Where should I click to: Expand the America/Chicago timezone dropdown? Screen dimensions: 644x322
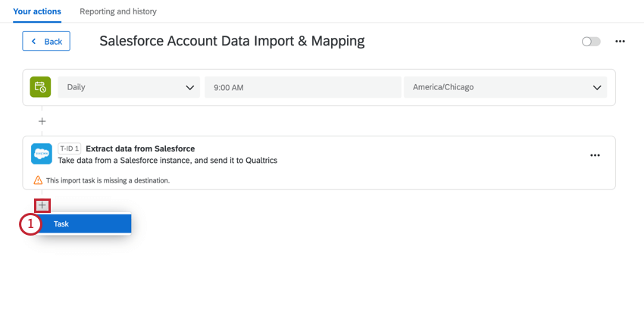505,87
